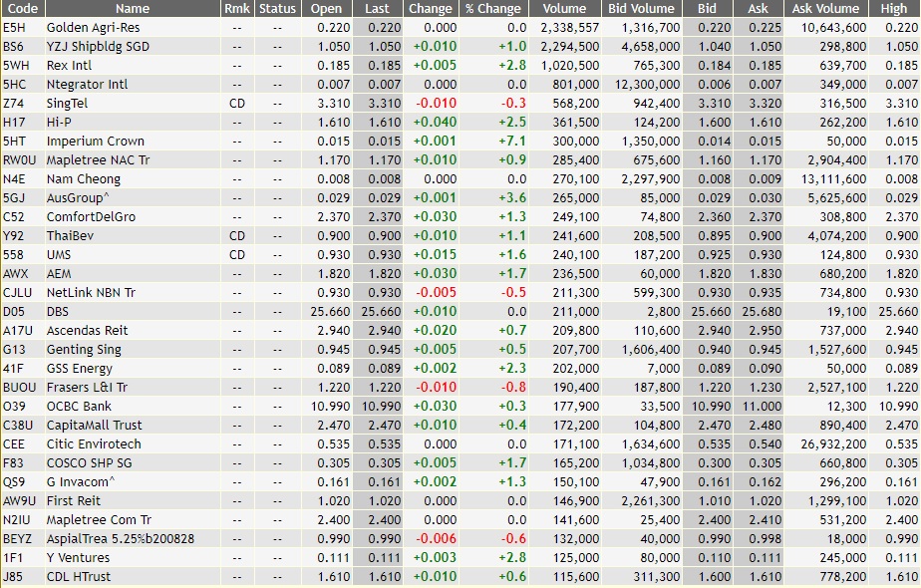The height and width of the screenshot is (588, 921).
Task: Click Mapletree Com Tr name
Action: [x=99, y=520]
